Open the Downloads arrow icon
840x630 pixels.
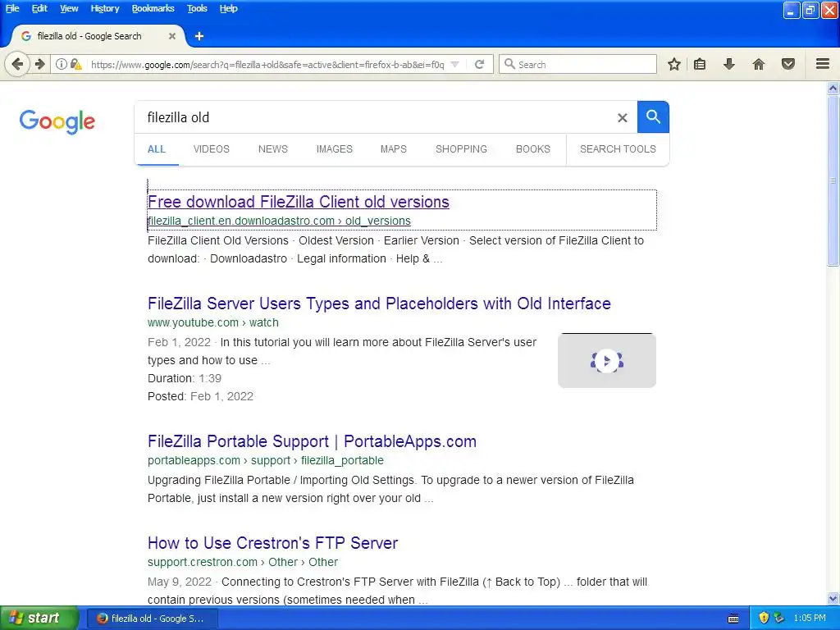coord(728,64)
